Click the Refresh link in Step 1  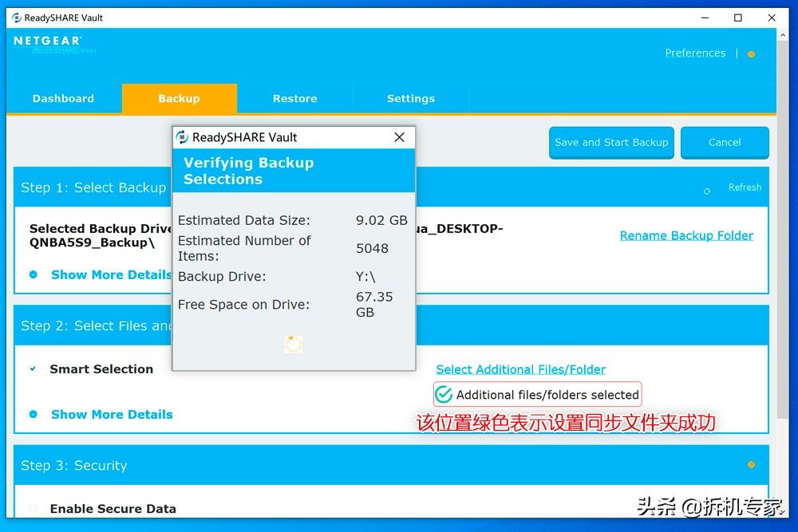[x=745, y=187]
